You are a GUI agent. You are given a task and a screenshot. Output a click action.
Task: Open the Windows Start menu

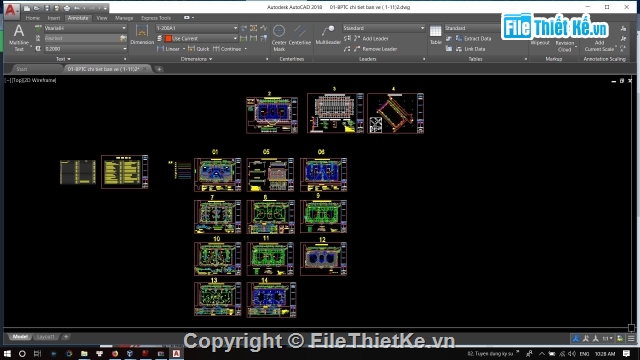click(x=7, y=353)
